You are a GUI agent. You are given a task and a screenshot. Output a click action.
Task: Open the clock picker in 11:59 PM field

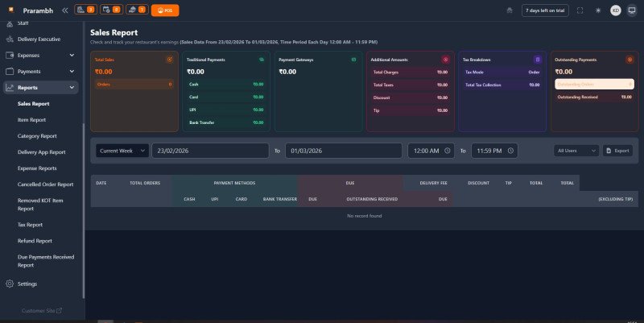click(510, 151)
